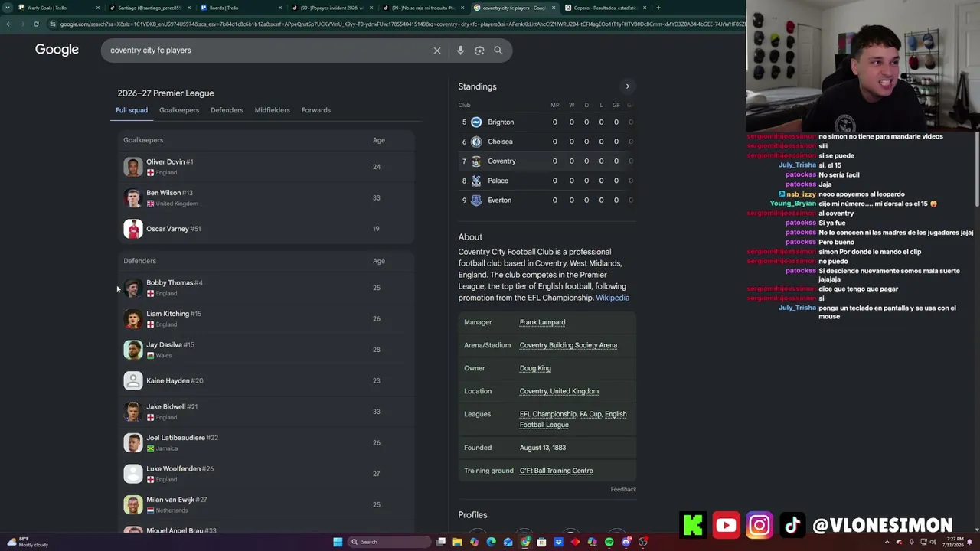This screenshot has height=551, width=980.
Task: Click the Brighton club crest in standings
Action: (x=476, y=122)
